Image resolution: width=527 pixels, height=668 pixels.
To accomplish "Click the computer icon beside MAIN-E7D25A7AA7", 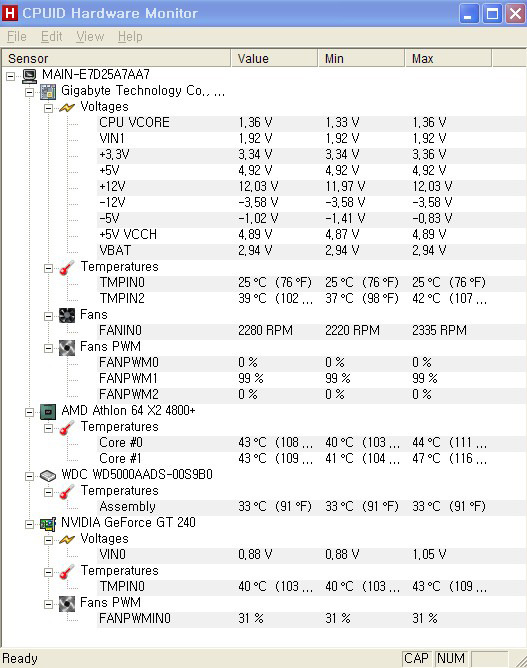I will pos(29,76).
